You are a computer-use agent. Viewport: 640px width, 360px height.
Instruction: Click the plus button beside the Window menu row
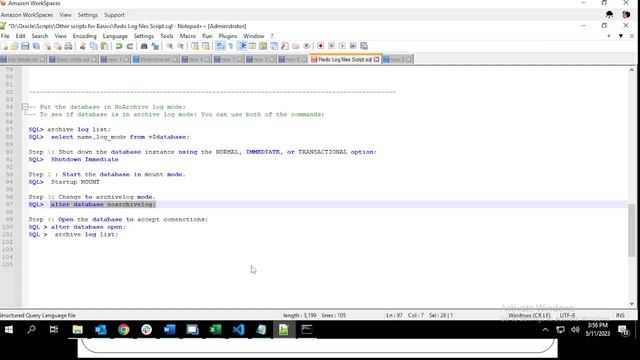click(609, 36)
